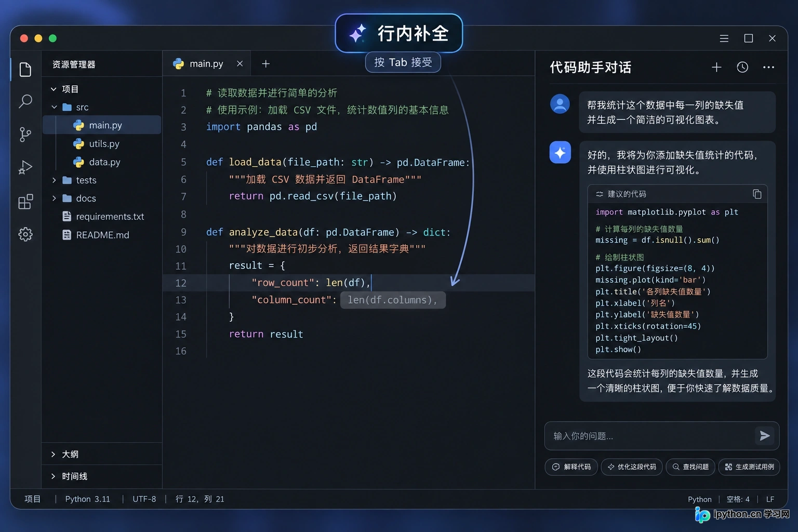Expand the 大纲 outline section

(53, 454)
